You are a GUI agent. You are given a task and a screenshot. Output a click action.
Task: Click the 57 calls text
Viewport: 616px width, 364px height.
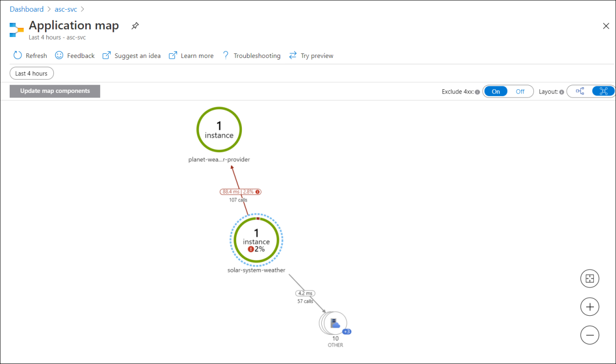coord(305,301)
